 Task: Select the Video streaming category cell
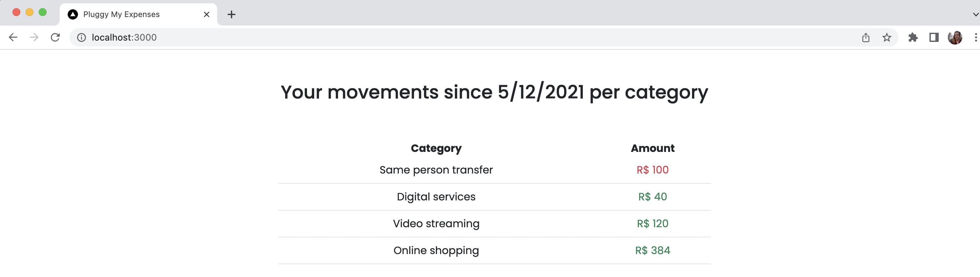tap(436, 223)
